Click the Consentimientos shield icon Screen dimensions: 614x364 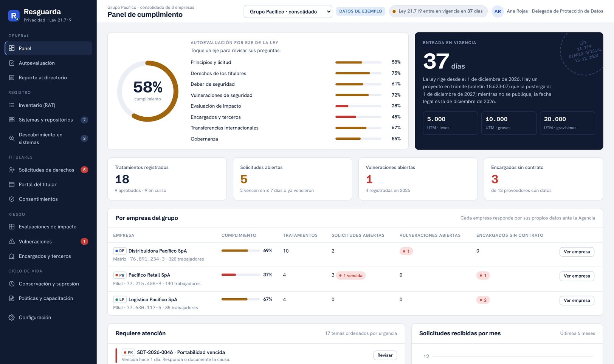click(12, 199)
